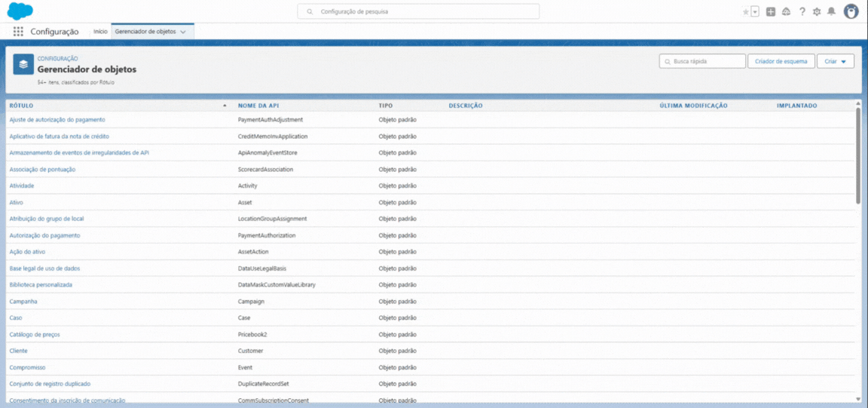This screenshot has height=408, width=868.
Task: Open the help question mark icon
Action: click(802, 12)
